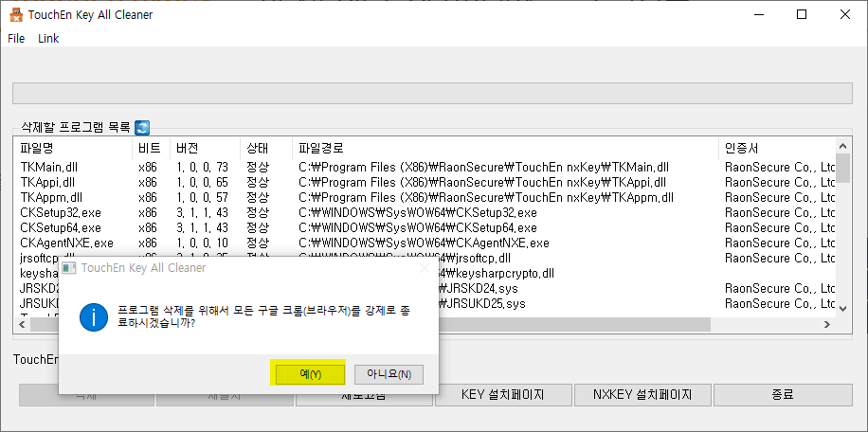Click version 1, 0, 0, 10 cell
868x432 pixels.
point(202,243)
